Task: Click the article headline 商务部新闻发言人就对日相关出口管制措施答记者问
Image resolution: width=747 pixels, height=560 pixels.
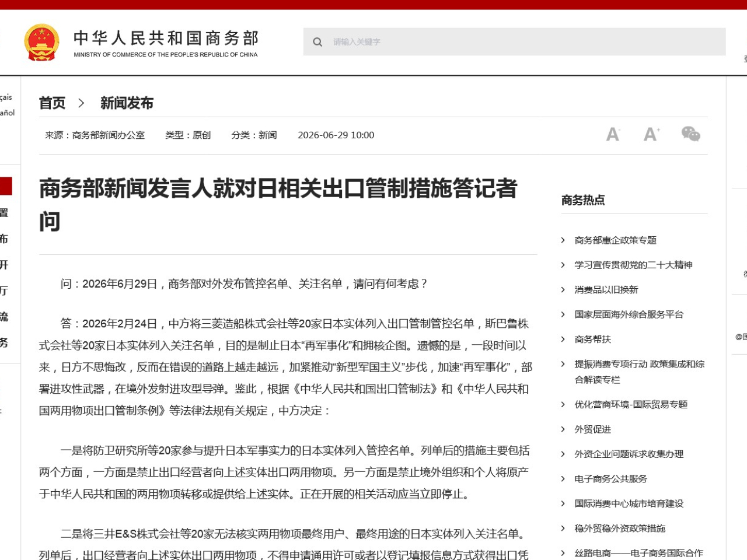Action: pos(278,205)
